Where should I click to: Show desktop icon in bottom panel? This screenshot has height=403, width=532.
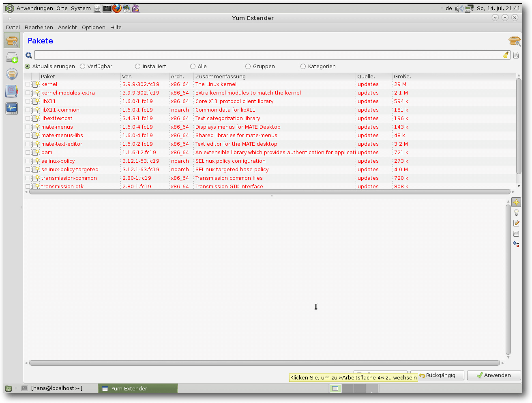point(8,388)
